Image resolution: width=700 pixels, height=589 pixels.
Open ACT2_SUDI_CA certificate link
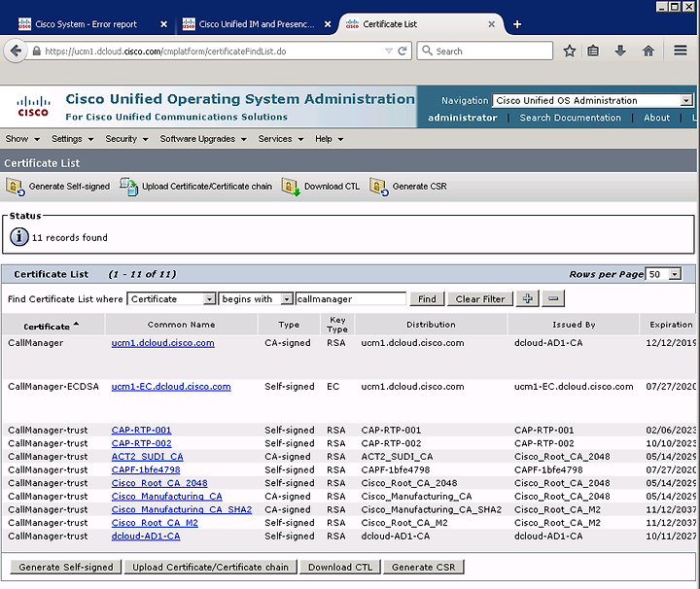147,457
